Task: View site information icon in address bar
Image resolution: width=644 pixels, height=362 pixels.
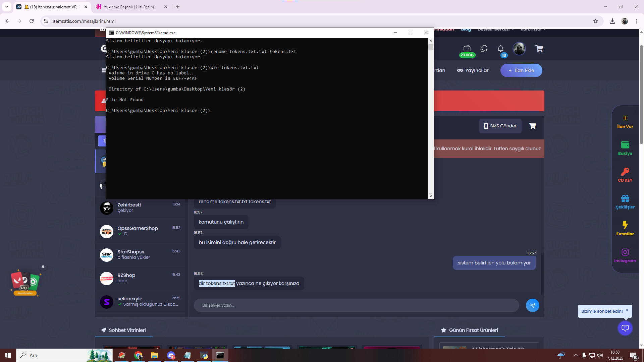Action: click(46, 21)
